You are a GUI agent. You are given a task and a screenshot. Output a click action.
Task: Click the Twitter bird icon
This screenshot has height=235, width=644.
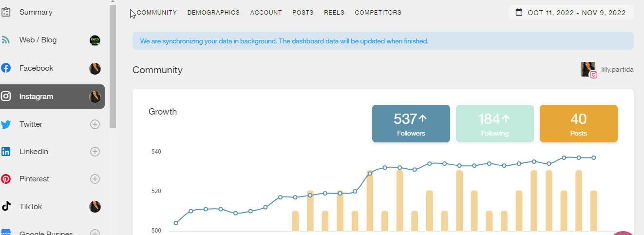(x=6, y=124)
